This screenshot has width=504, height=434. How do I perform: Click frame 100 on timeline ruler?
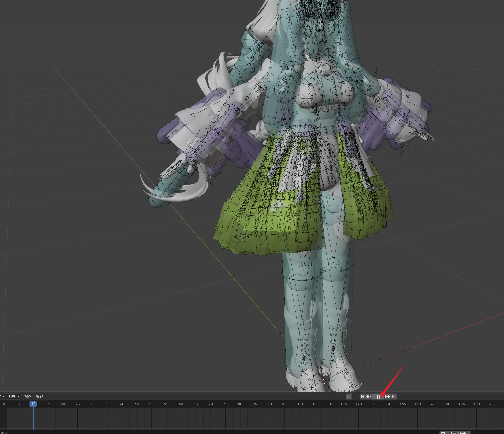click(299, 404)
